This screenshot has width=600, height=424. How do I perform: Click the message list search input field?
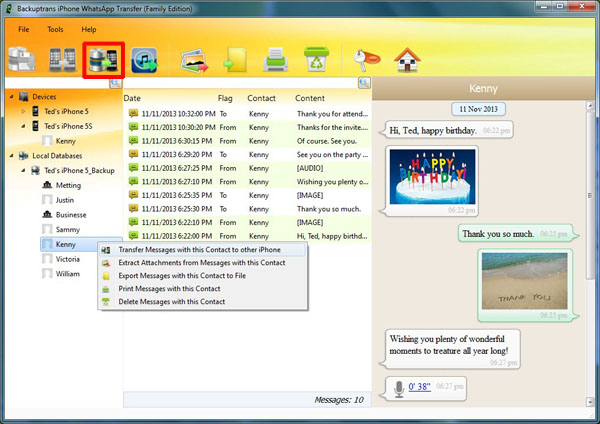[241, 83]
